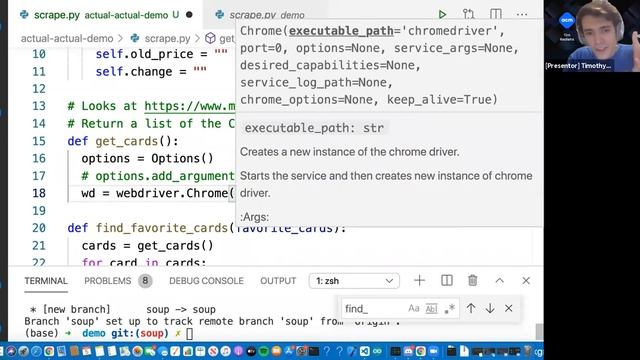Open Apple TV from the dock
Viewport: 640px width, 360px height.
(x=251, y=351)
